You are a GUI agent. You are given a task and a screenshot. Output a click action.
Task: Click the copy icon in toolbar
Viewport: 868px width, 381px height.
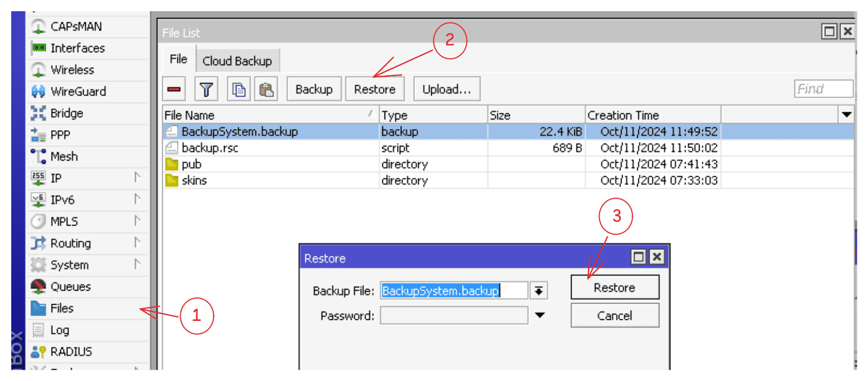pos(239,89)
